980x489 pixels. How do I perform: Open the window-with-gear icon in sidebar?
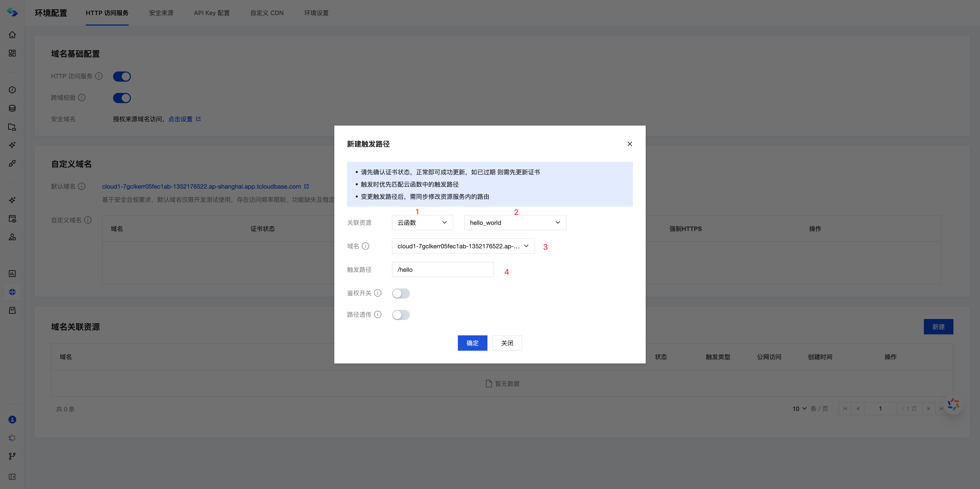12,218
